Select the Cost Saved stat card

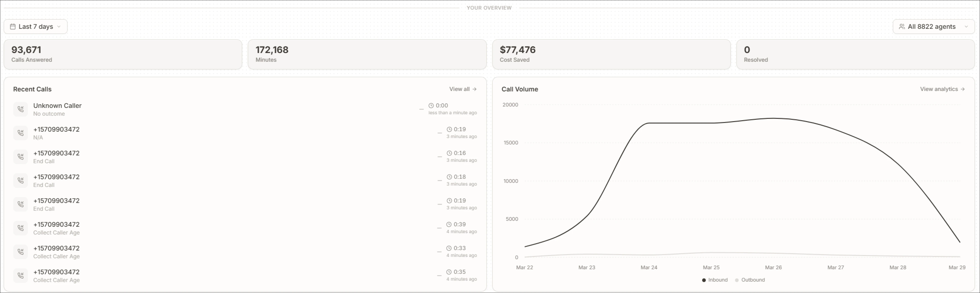pyautogui.click(x=611, y=54)
